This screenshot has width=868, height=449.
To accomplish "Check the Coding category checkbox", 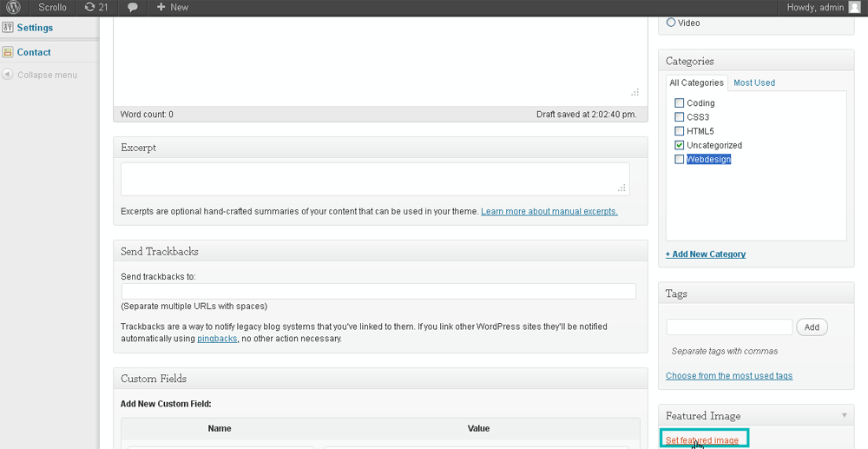I will pyautogui.click(x=679, y=103).
